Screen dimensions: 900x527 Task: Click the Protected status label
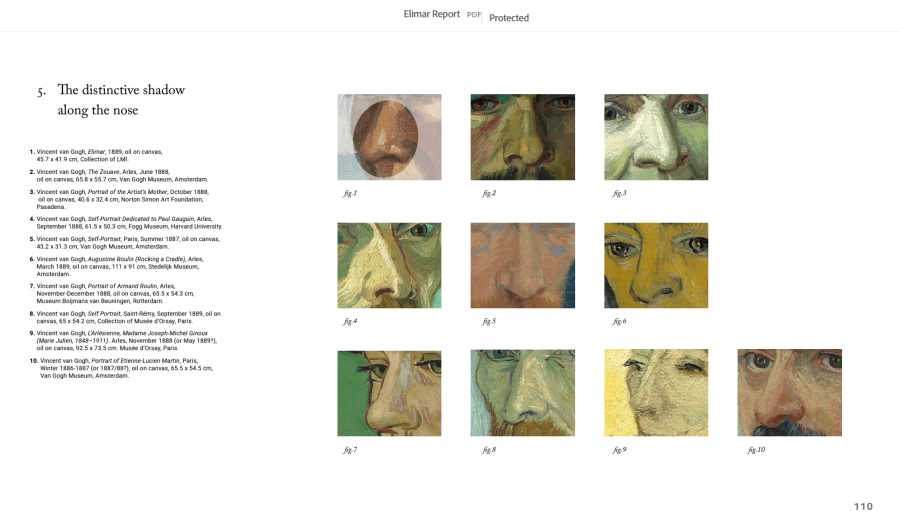[509, 18]
